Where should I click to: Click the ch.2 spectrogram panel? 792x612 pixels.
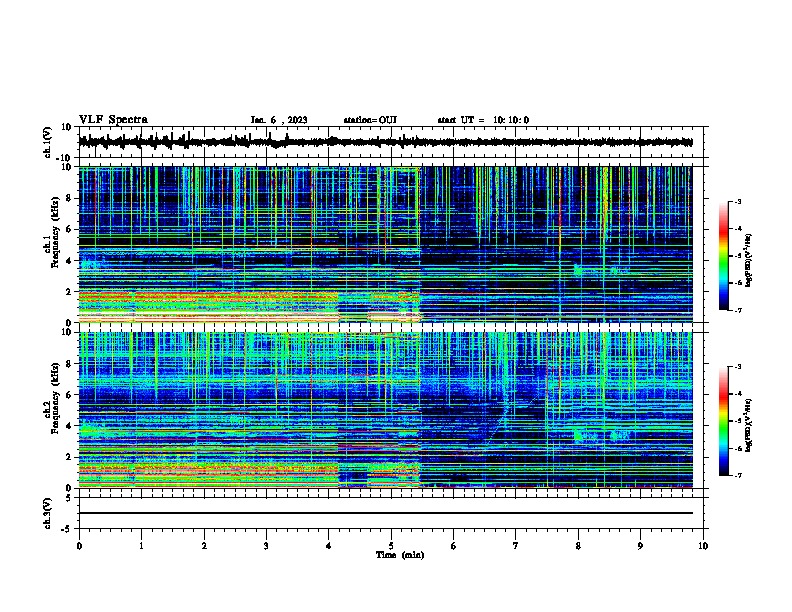pyautogui.click(x=386, y=410)
